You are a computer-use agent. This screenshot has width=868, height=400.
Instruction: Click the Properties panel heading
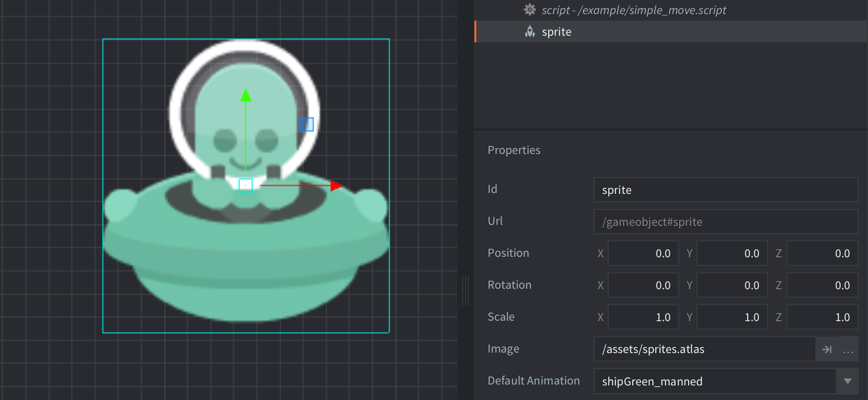(514, 150)
